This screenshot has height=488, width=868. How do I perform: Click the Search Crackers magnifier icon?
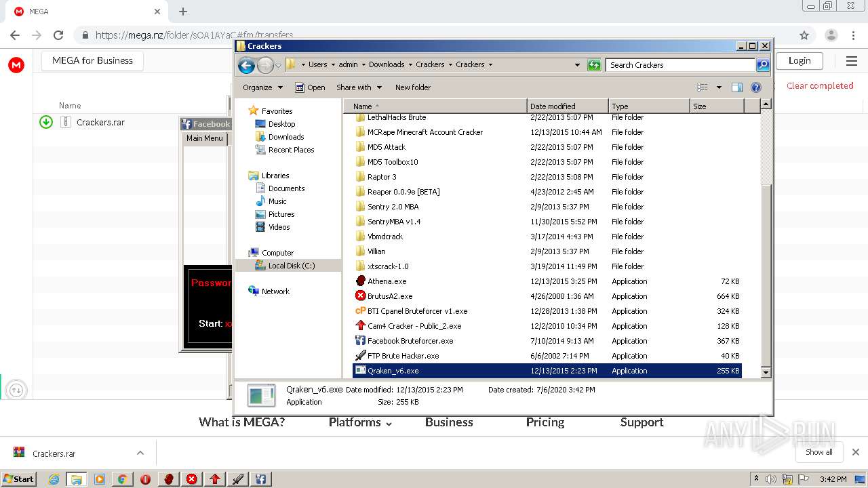coord(763,65)
